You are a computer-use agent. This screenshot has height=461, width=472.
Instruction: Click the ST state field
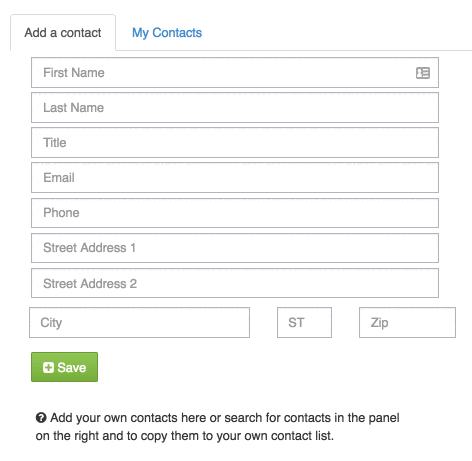point(304,322)
